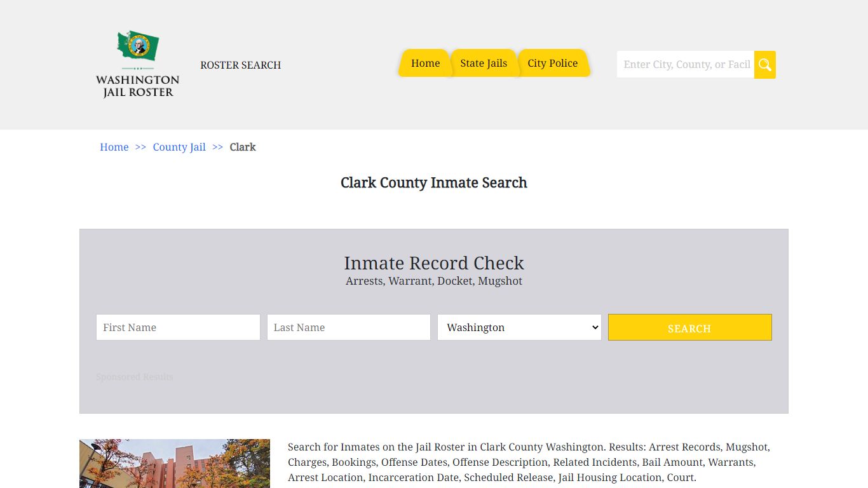The width and height of the screenshot is (868, 488).
Task: Click the First Name input field
Action: [x=178, y=327]
